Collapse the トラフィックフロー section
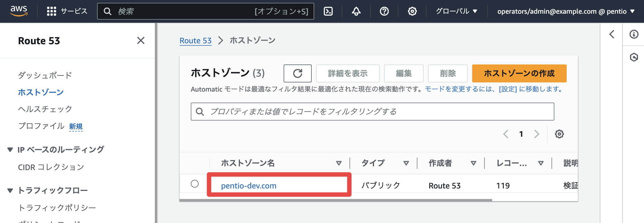This screenshot has height=223, width=644. tap(10, 190)
